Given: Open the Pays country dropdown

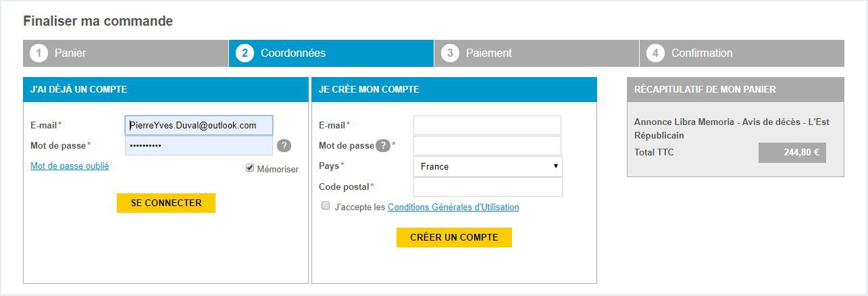Looking at the screenshot, I should point(487,166).
